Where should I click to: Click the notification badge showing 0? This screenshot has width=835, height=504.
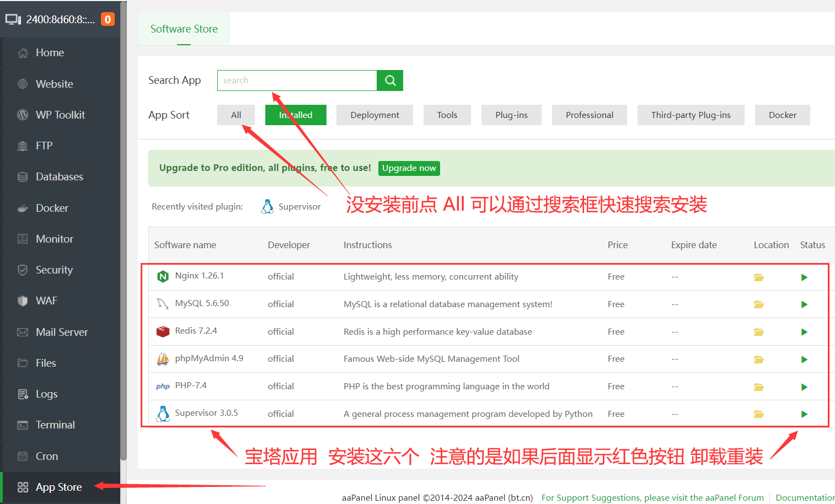coord(108,19)
